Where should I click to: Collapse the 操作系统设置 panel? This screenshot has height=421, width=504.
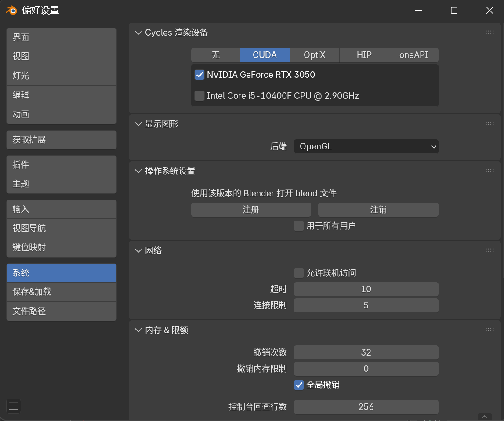point(138,171)
